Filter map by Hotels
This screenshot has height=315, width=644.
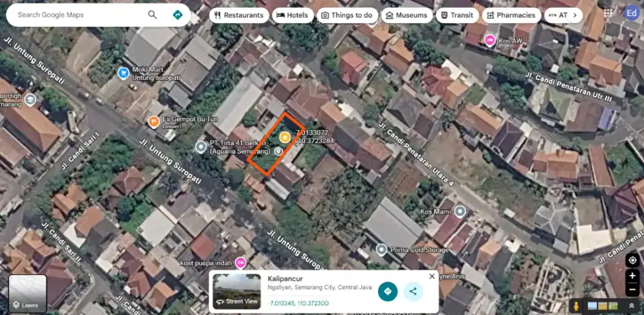point(292,15)
